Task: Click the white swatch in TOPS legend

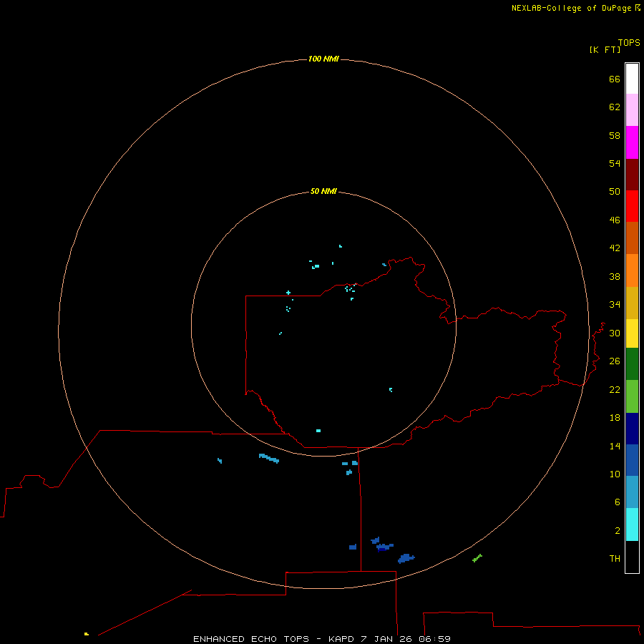Action: click(632, 78)
